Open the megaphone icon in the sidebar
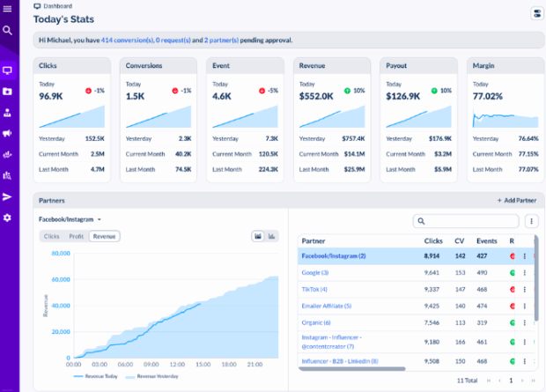Viewport: 546px width, 392px height. [7, 133]
